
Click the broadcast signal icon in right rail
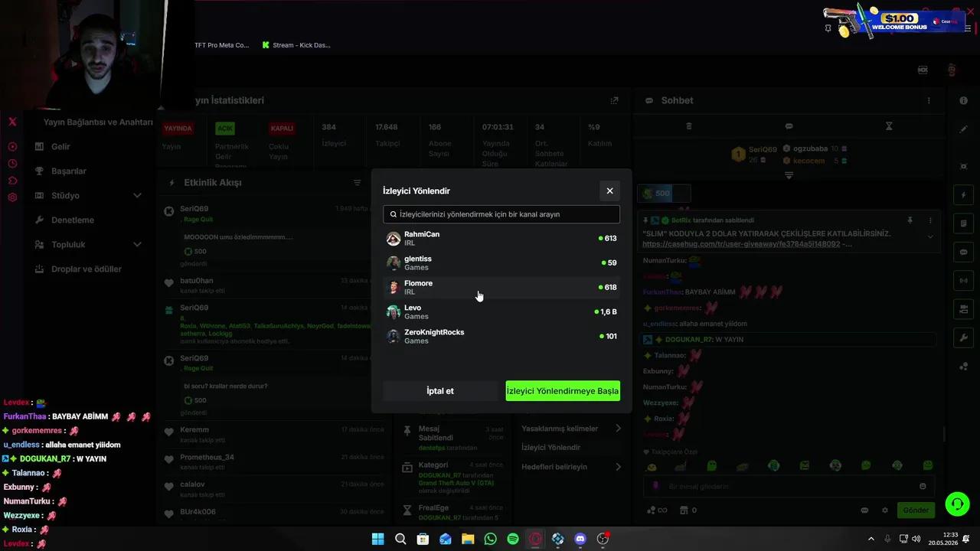[x=963, y=281]
